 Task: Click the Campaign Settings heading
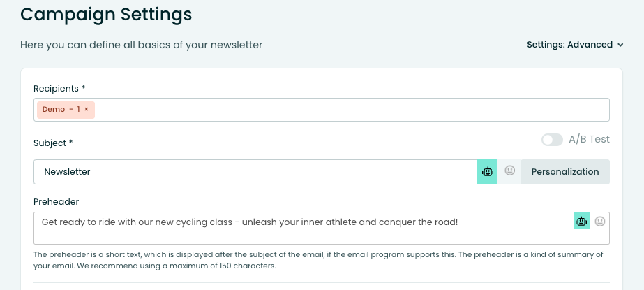(106, 13)
